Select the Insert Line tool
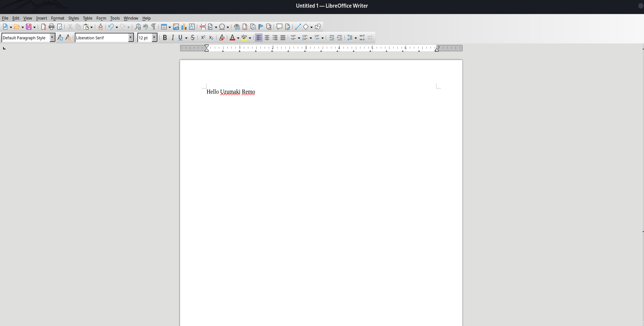 click(x=298, y=27)
